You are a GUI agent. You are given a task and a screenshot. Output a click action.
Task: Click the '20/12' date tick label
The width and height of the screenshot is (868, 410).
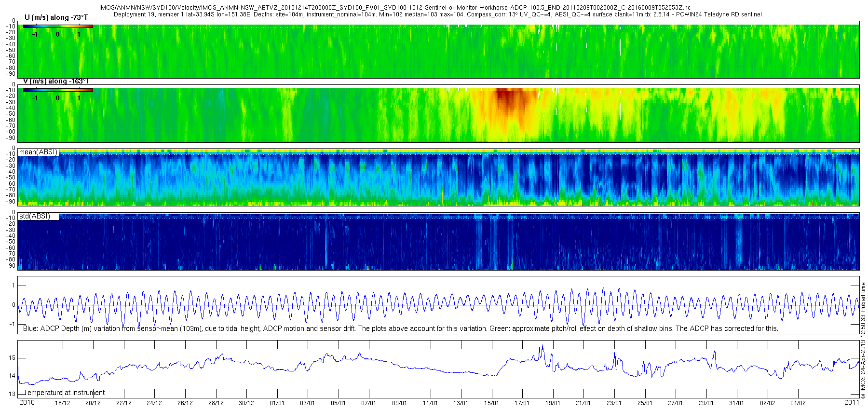coord(93,403)
